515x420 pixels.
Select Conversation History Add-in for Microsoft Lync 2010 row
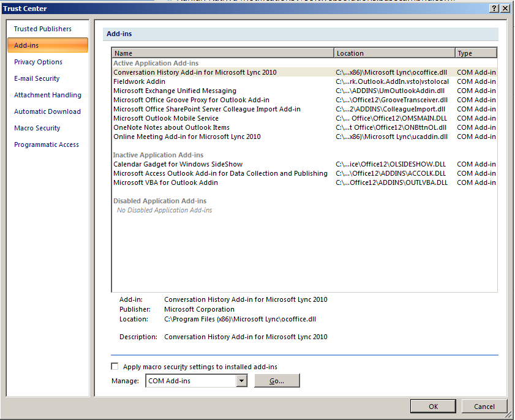click(304, 72)
